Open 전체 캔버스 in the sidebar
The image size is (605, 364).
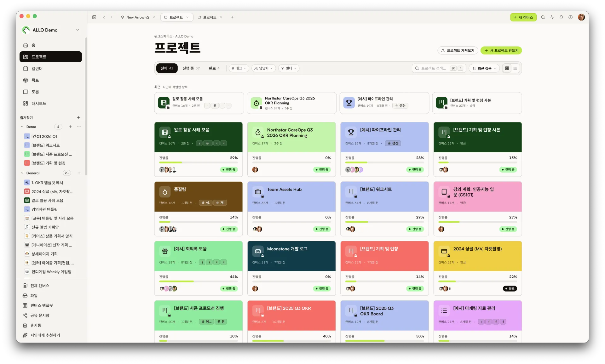[x=50, y=286]
